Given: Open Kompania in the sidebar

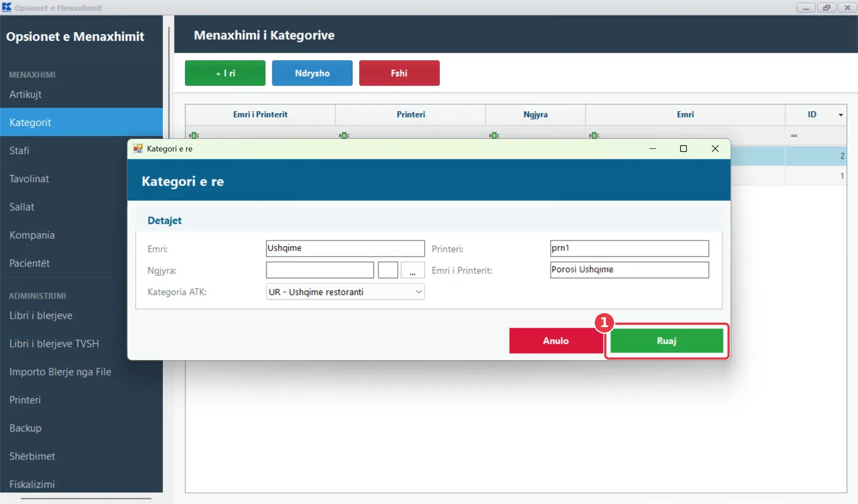Looking at the screenshot, I should click(x=63, y=235).
